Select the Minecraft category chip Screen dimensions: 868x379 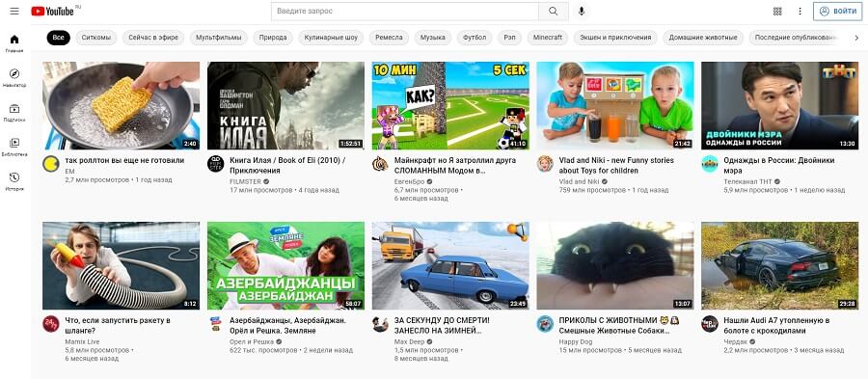pos(548,38)
